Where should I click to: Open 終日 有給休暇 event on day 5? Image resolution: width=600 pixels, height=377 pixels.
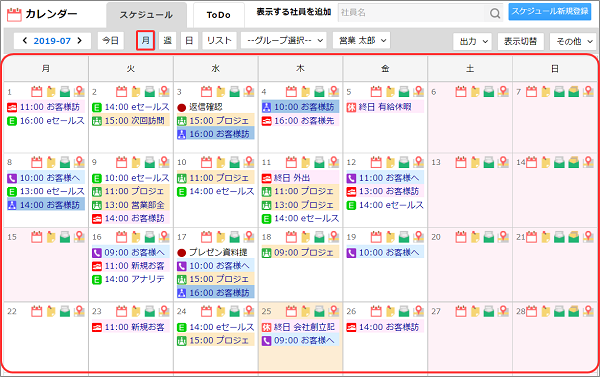[x=385, y=107]
